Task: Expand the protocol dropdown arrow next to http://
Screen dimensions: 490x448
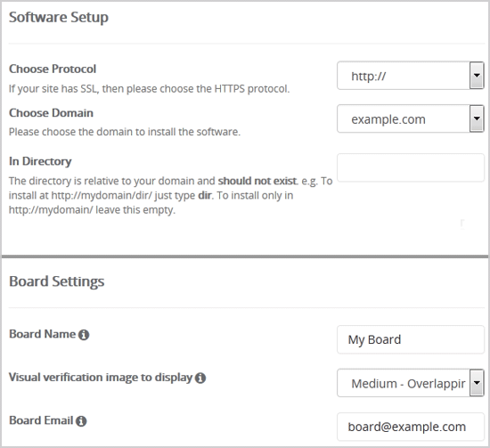Action: coord(477,76)
